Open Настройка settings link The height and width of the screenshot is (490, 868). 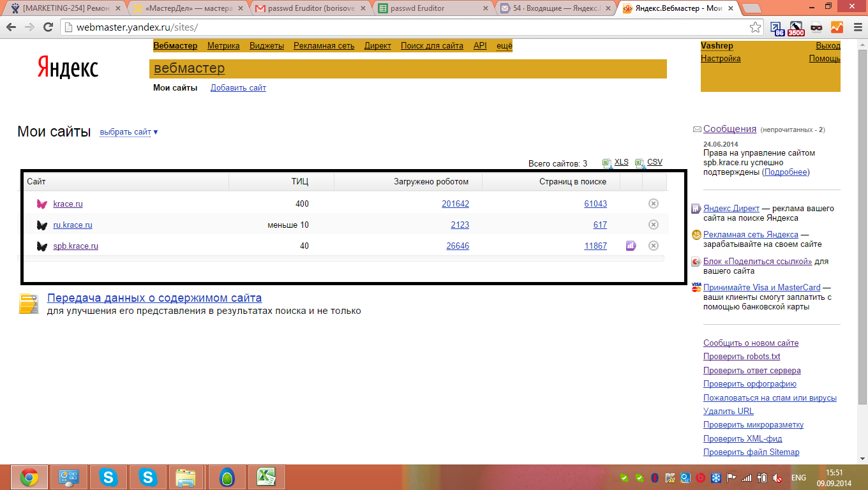[721, 59]
